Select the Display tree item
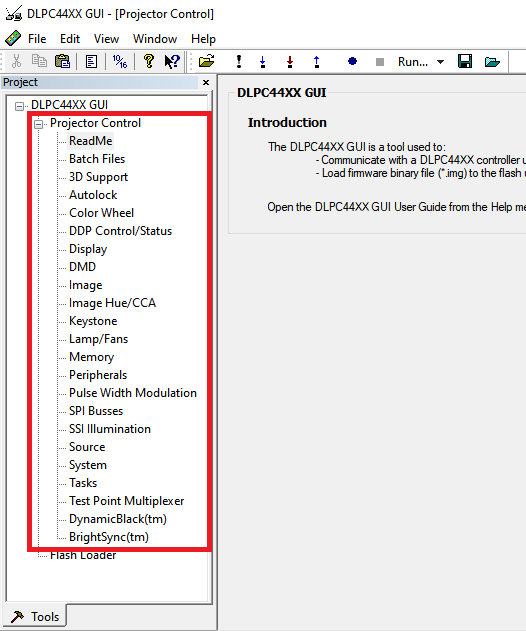 [x=88, y=249]
